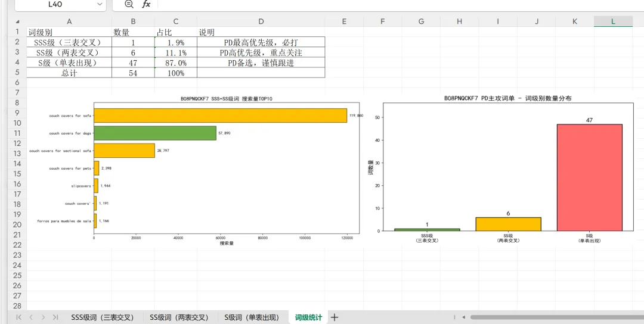Viewport: 644px width, 324px height.
Task: Select column D header
Action: [x=261, y=21]
